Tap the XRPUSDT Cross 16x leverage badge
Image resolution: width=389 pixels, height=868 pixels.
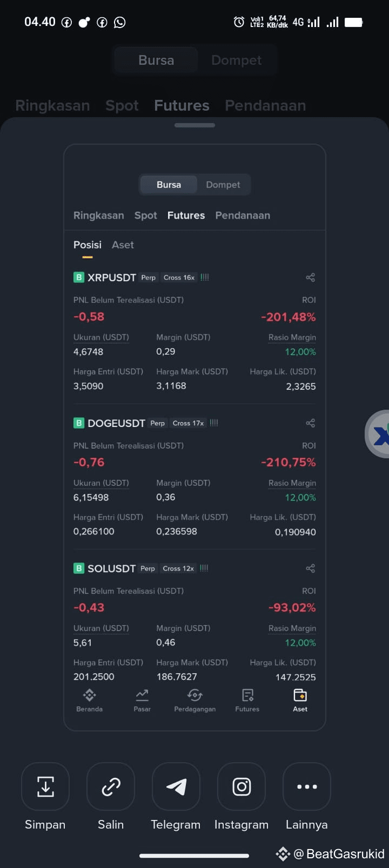click(179, 277)
